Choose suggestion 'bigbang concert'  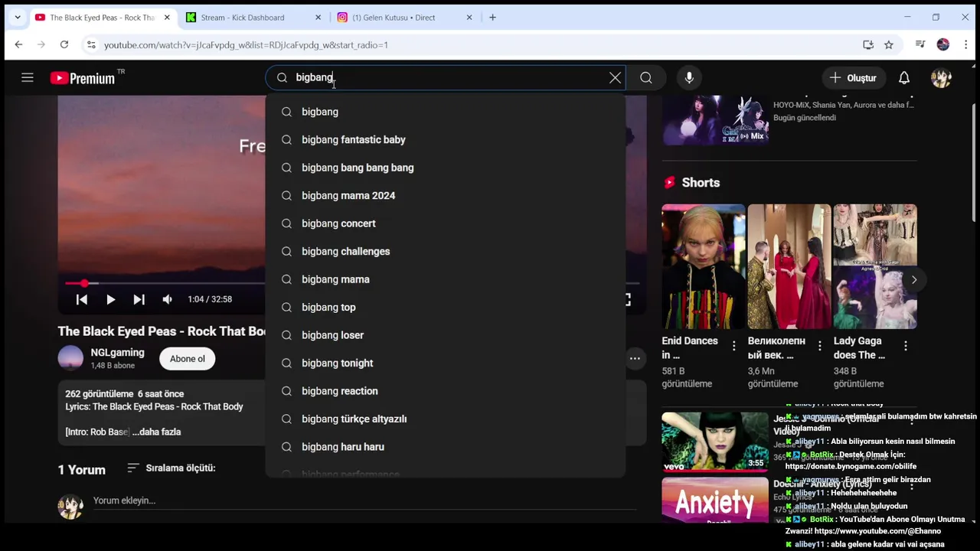(x=446, y=223)
